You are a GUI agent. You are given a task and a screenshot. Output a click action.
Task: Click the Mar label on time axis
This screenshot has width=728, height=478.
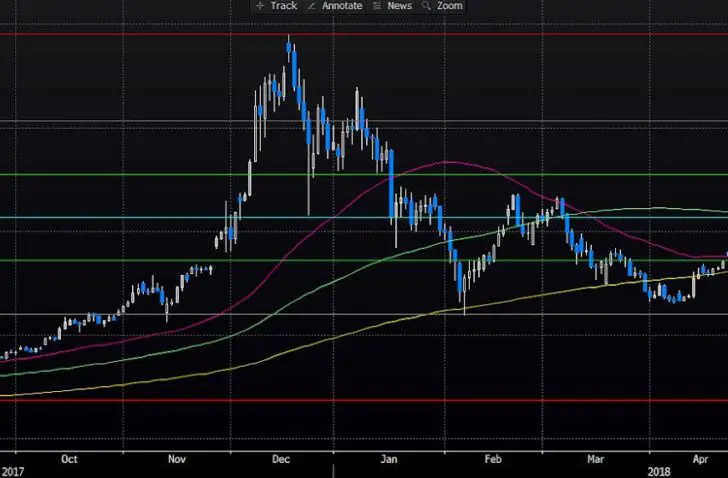596,459
